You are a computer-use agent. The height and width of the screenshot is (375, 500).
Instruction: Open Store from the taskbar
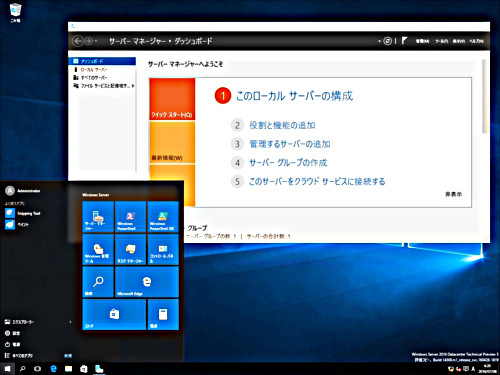[84, 369]
